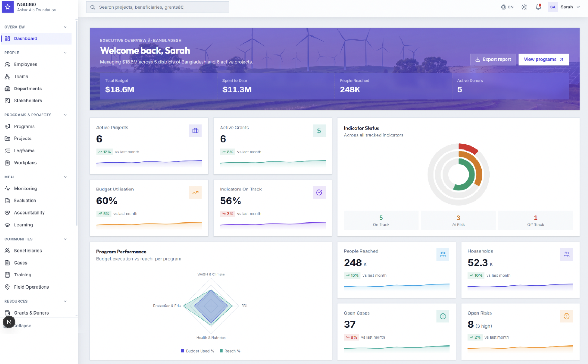Open the Cases file icon
Screen dimensions: 588x364
[x=7, y=263]
